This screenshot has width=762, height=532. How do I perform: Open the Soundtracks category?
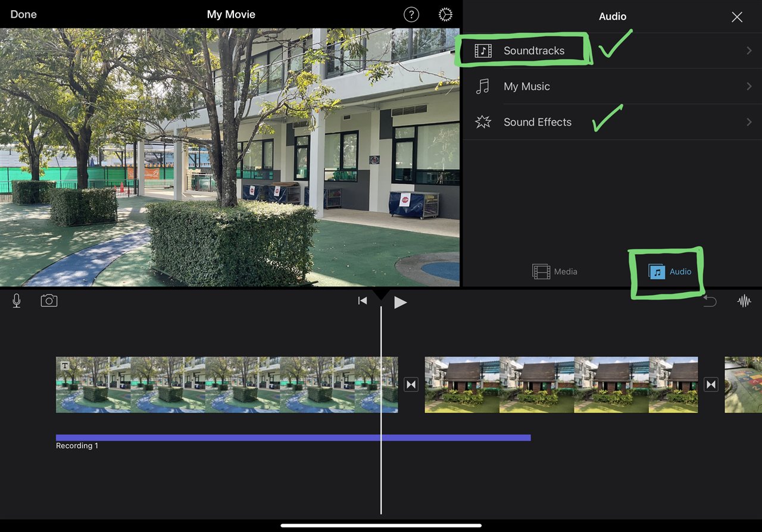(x=613, y=51)
